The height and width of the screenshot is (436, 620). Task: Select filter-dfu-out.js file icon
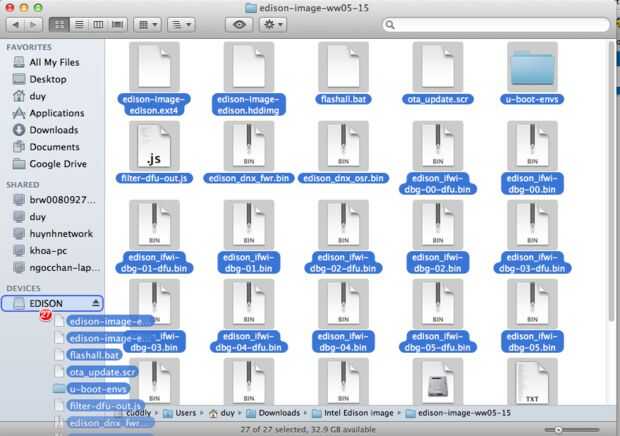(x=154, y=145)
